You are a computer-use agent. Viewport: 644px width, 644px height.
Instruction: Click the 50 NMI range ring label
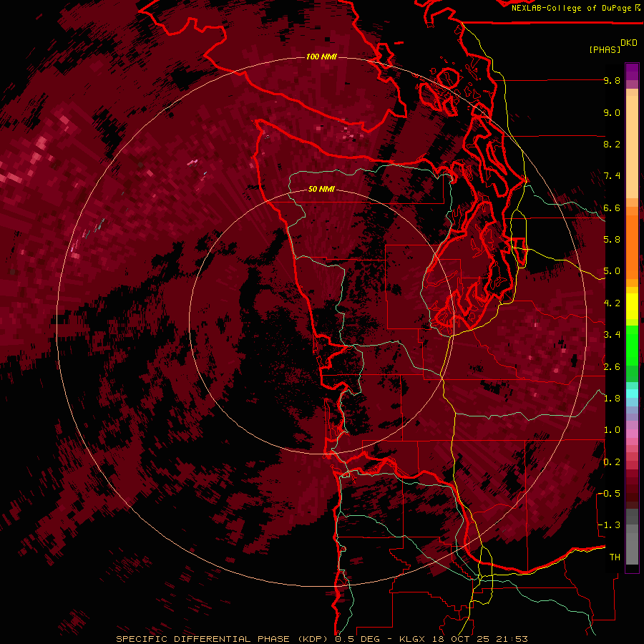pos(321,189)
